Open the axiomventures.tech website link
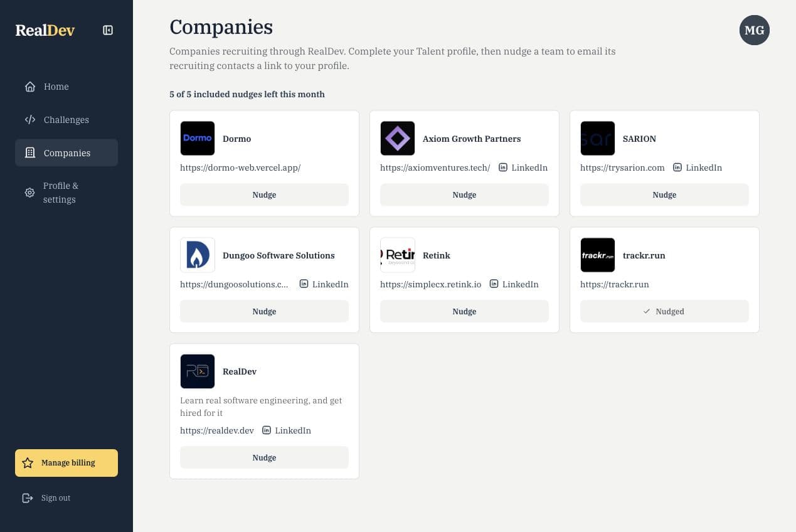The width and height of the screenshot is (796, 532). pos(435,168)
